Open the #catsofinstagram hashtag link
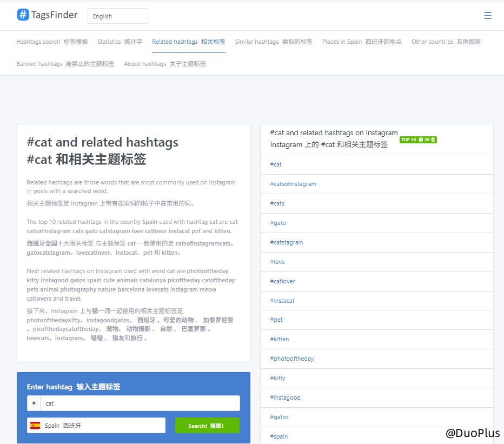This screenshot has width=504, height=444. pyautogui.click(x=293, y=184)
